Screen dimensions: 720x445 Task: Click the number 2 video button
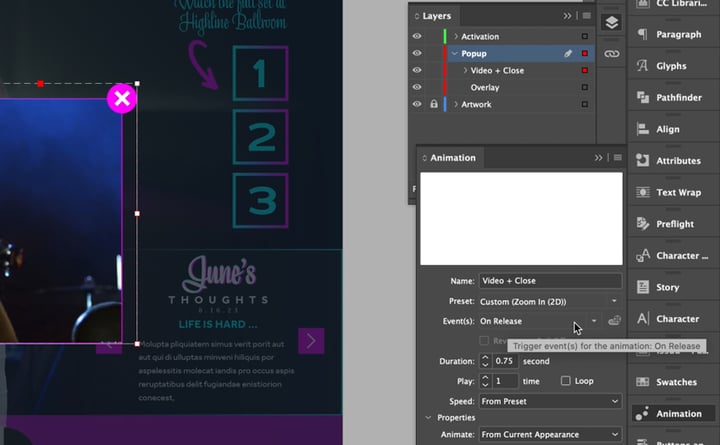(260, 137)
